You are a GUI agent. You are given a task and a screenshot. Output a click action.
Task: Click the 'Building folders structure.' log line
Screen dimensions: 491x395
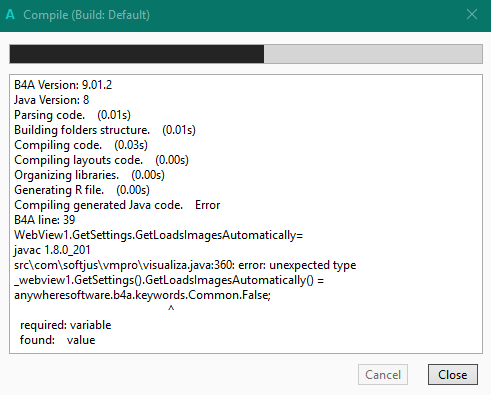pyautogui.click(x=105, y=130)
